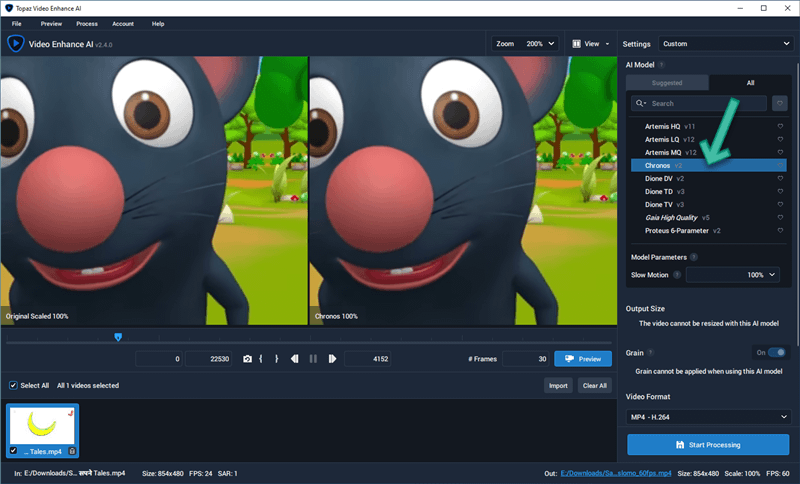The image size is (800, 484).
Task: Click the # Frames field showing 30
Action: [526, 359]
